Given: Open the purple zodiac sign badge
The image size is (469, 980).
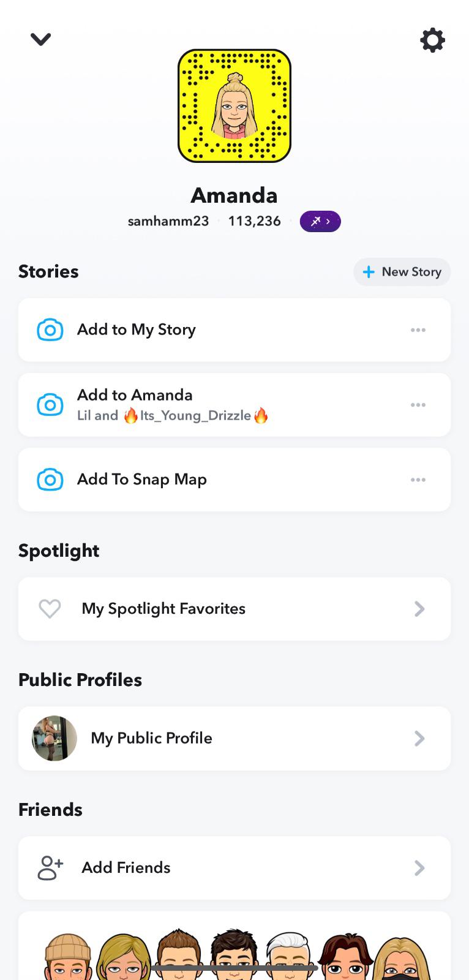Looking at the screenshot, I should [320, 221].
